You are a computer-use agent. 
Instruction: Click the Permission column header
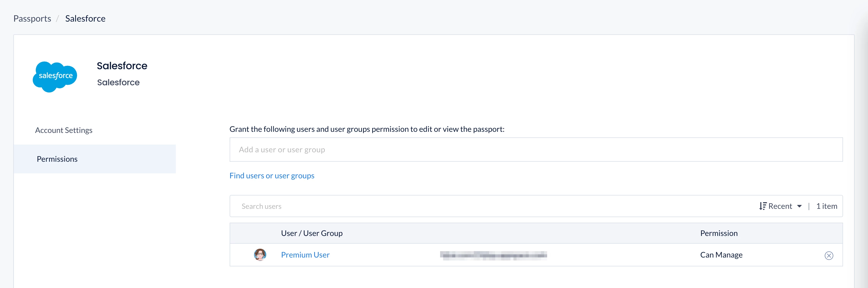click(x=719, y=233)
